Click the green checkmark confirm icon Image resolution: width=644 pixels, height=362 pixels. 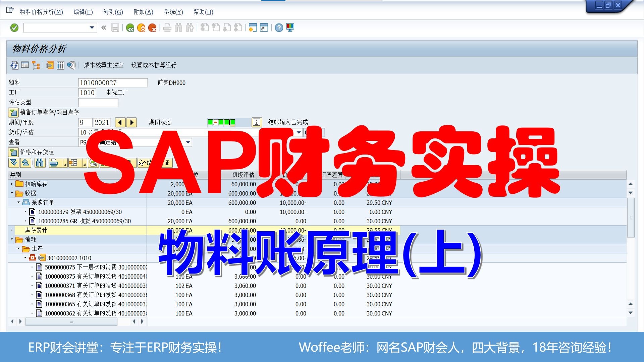tap(14, 28)
